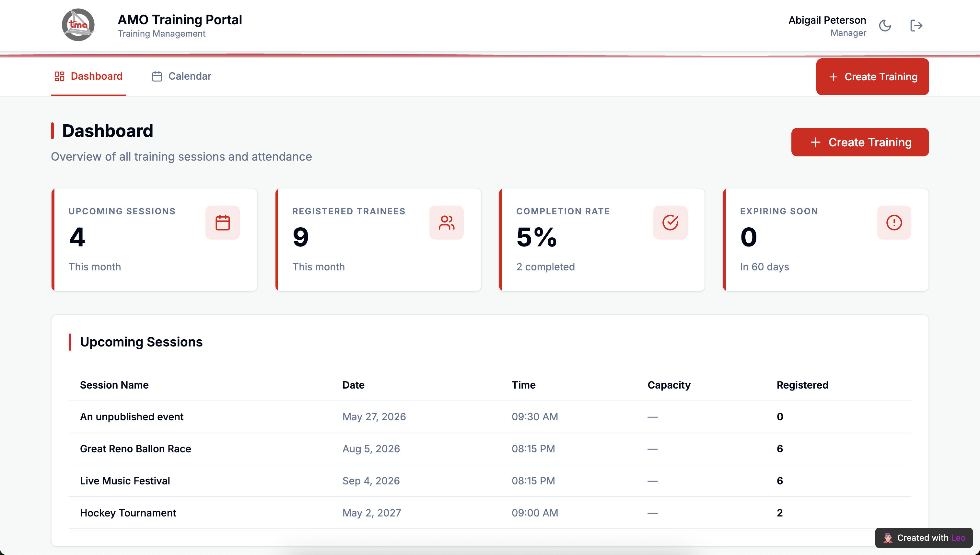Image resolution: width=980 pixels, height=555 pixels.
Task: Click the 'Date' column header
Action: click(353, 385)
